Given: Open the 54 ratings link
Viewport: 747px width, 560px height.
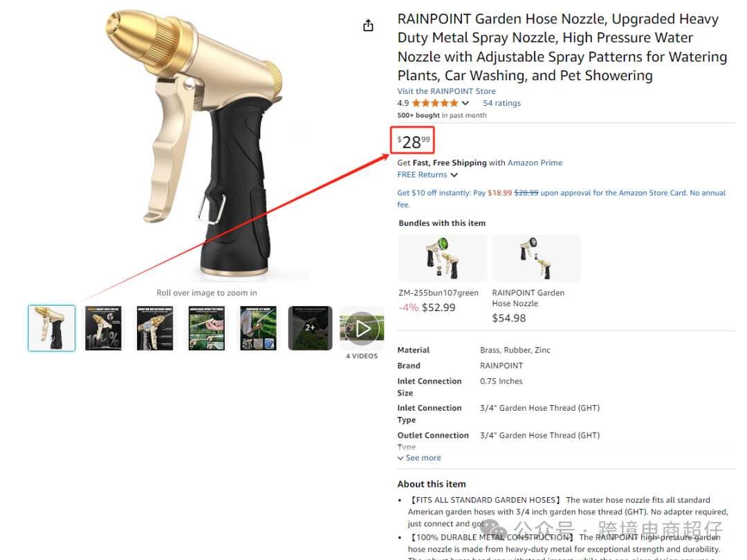Looking at the screenshot, I should 501,103.
